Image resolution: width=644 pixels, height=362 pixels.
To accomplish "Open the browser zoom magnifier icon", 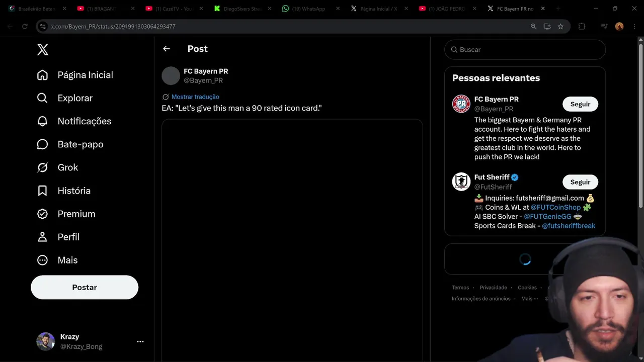I will (x=534, y=26).
